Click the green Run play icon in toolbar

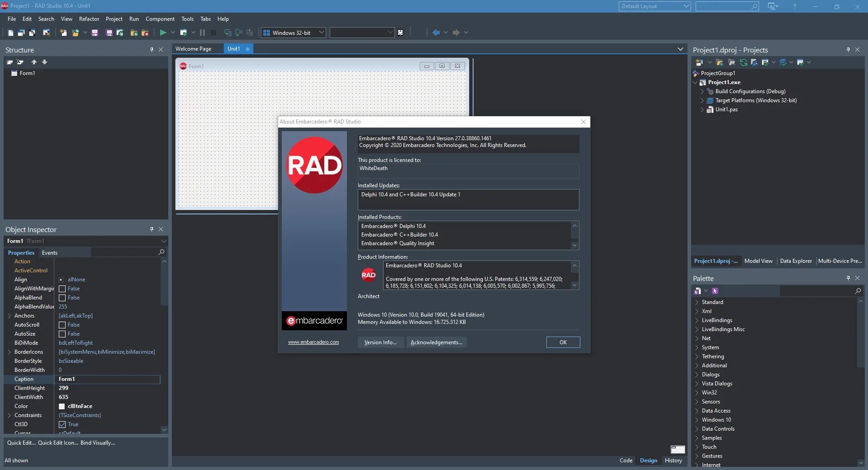[x=163, y=33]
